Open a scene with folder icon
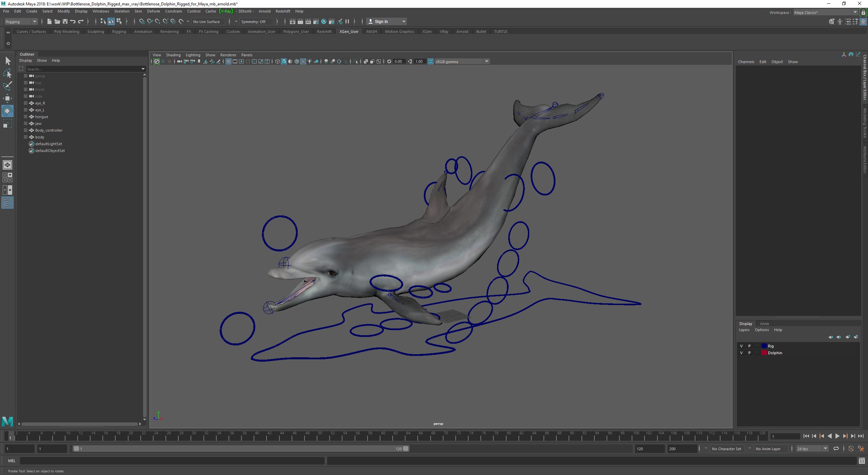The width and height of the screenshot is (868, 475). pyautogui.click(x=57, y=21)
